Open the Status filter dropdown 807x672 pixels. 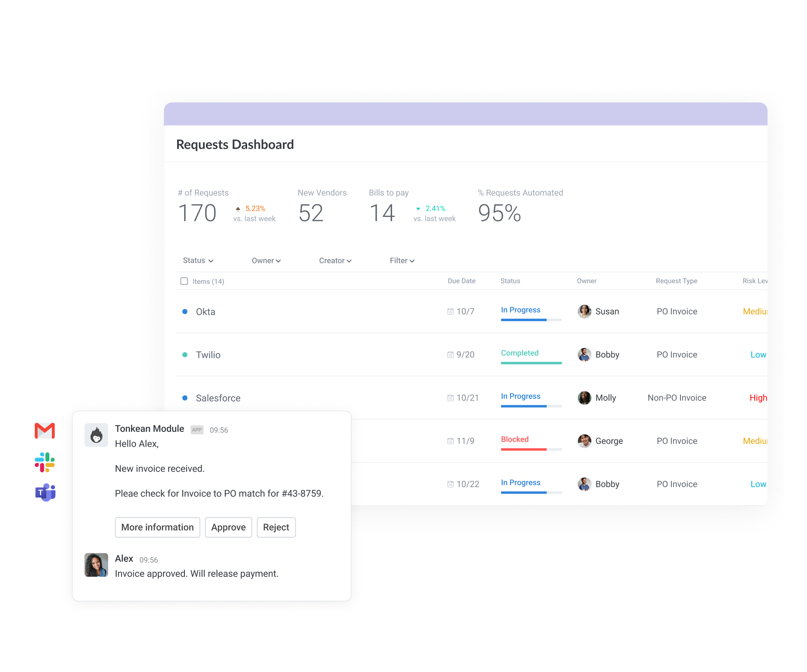tap(198, 260)
